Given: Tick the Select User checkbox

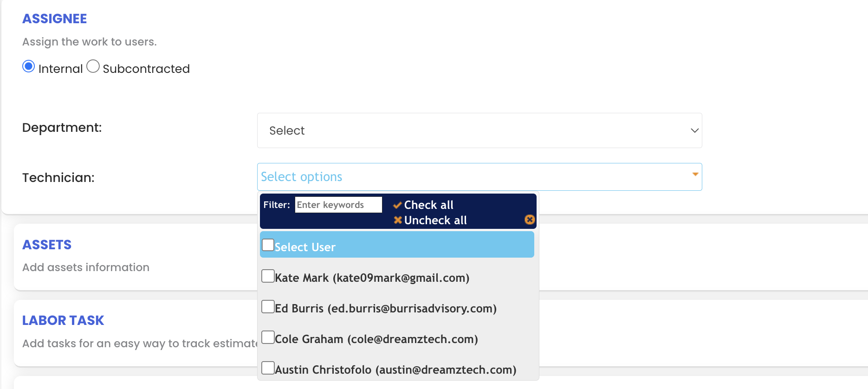Looking at the screenshot, I should 268,245.
